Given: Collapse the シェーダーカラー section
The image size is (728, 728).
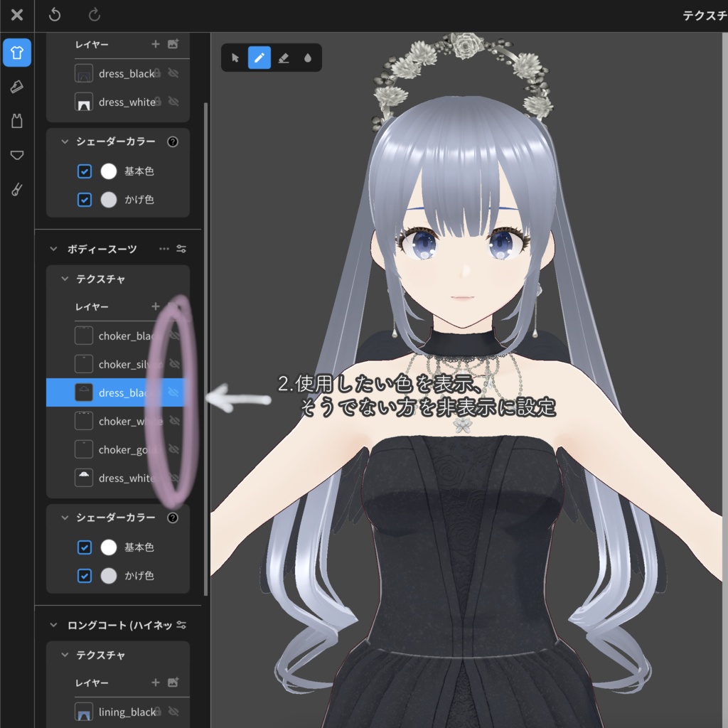Looking at the screenshot, I should coord(63,518).
